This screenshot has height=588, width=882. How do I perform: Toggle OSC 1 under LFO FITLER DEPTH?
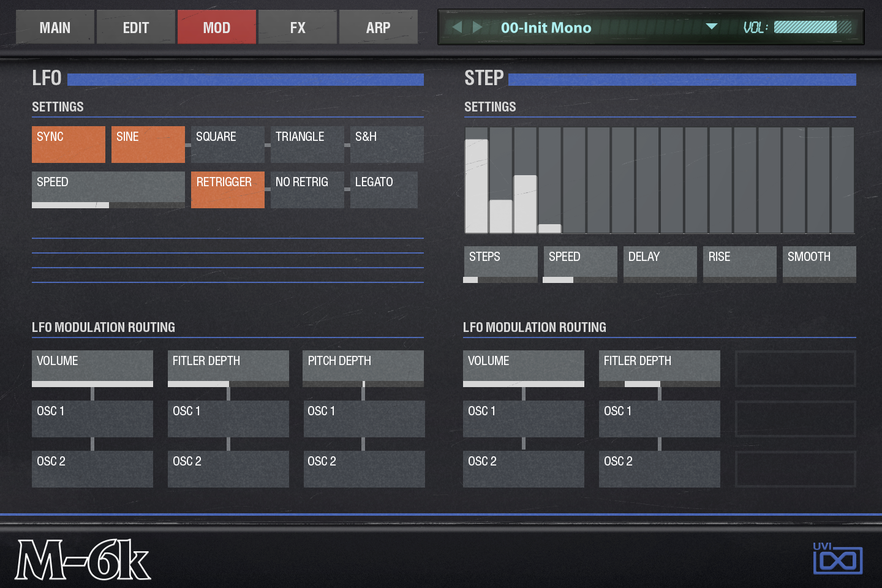(228, 419)
